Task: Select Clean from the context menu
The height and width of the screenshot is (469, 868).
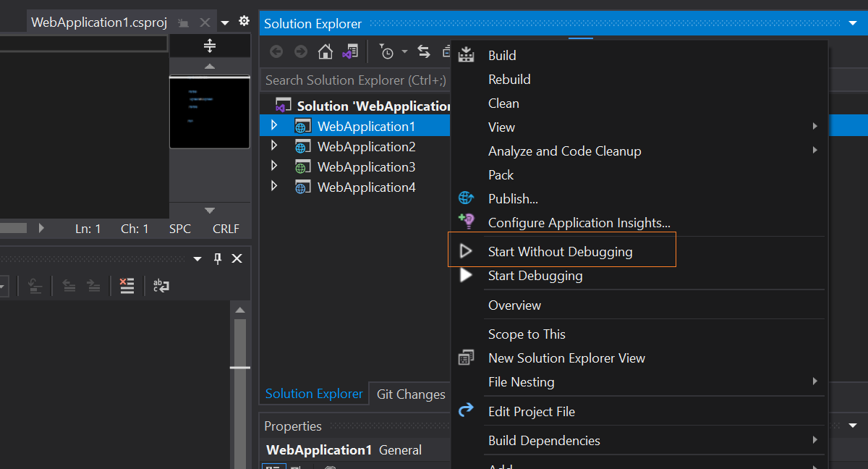Action: 503,103
